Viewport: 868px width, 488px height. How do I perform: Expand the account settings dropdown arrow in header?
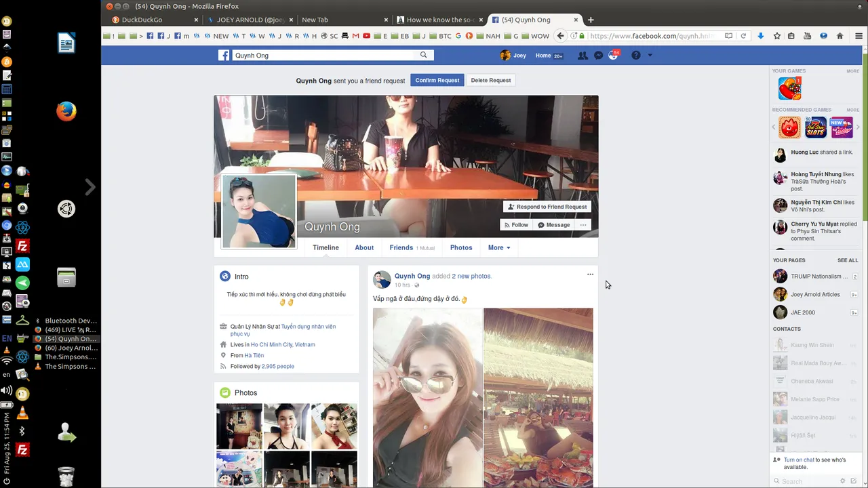650,56
